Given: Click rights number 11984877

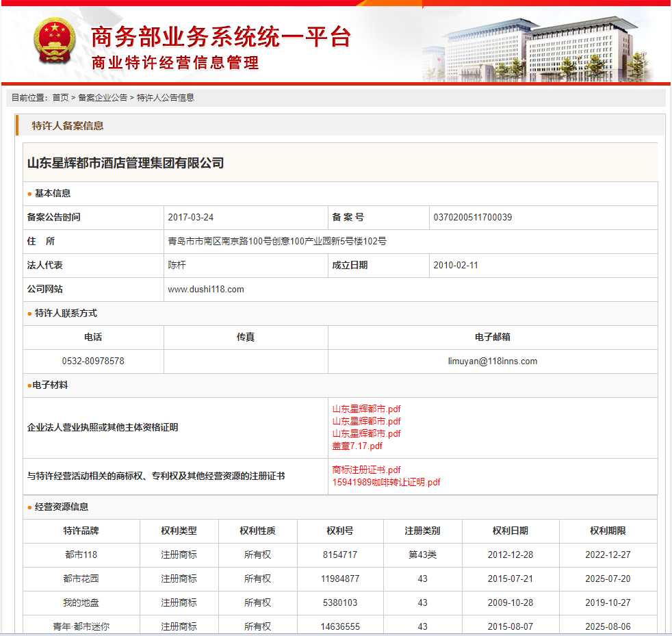Looking at the screenshot, I should [340, 579].
